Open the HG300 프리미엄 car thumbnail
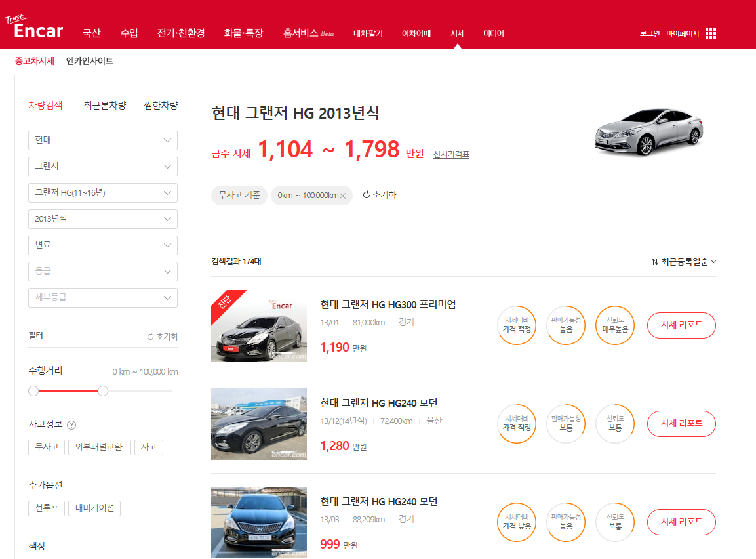This screenshot has height=559, width=756. point(259,325)
